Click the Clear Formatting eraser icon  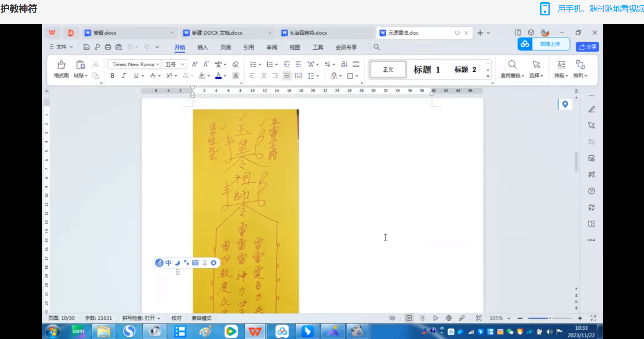coord(235,64)
